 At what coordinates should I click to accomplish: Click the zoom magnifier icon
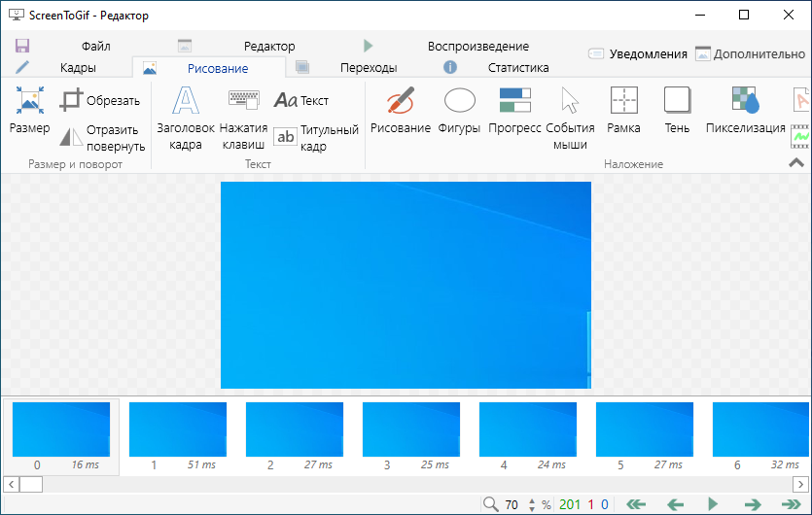(x=490, y=504)
